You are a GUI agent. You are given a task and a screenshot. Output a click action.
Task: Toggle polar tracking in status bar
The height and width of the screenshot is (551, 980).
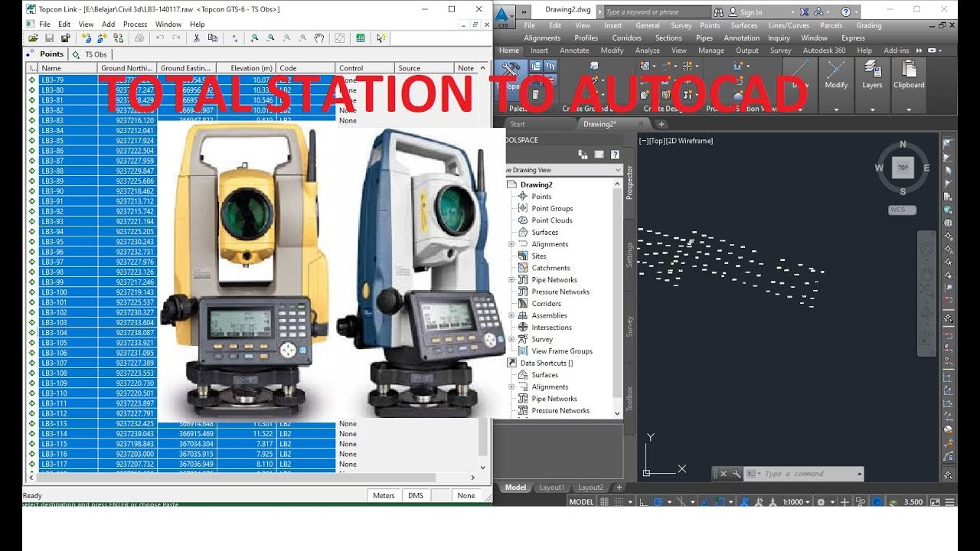[657, 502]
